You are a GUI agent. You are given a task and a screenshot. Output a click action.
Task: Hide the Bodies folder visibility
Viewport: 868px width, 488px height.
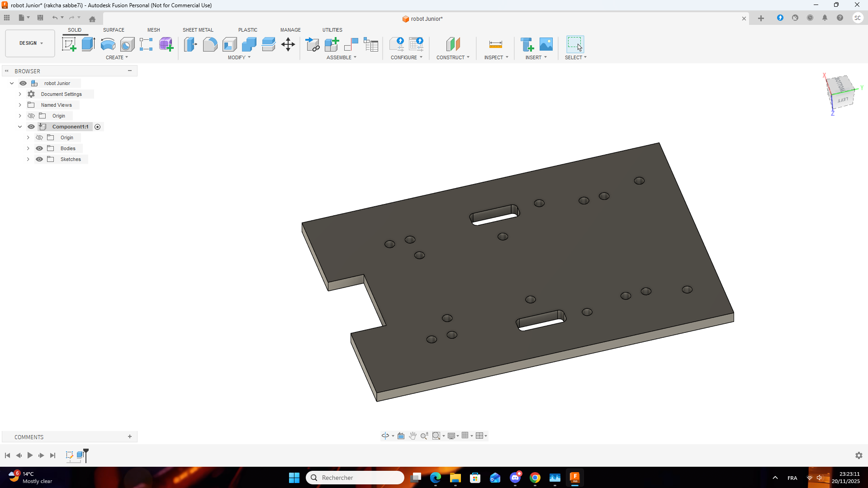(x=39, y=148)
